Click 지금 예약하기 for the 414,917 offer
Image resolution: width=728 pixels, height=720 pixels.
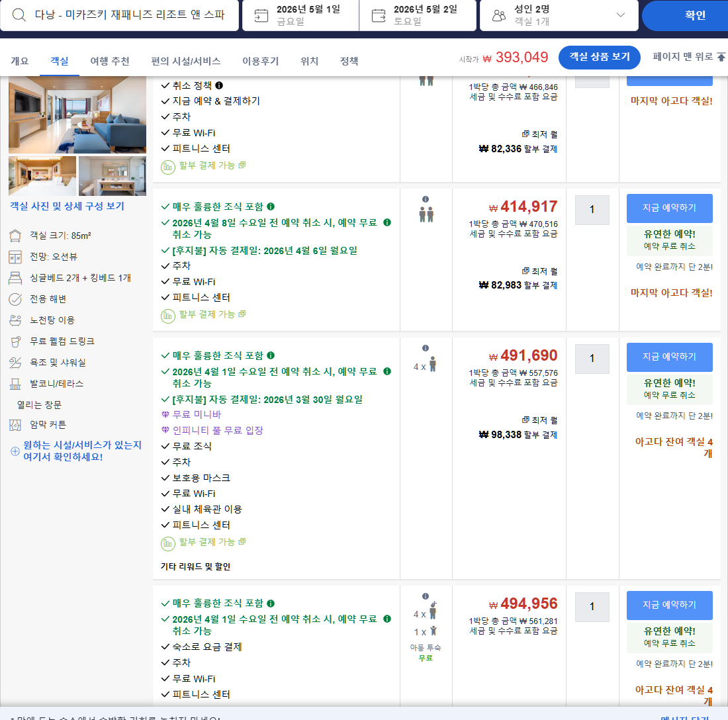670,208
